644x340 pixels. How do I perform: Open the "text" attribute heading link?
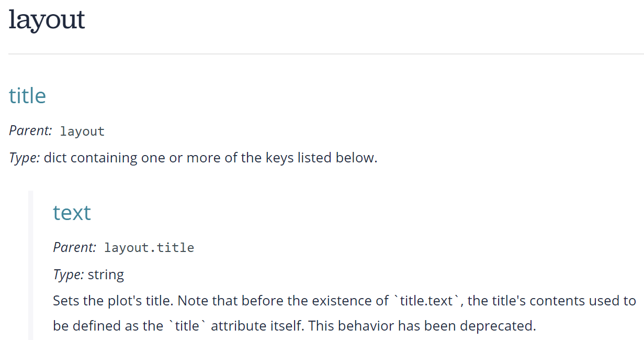tap(72, 213)
